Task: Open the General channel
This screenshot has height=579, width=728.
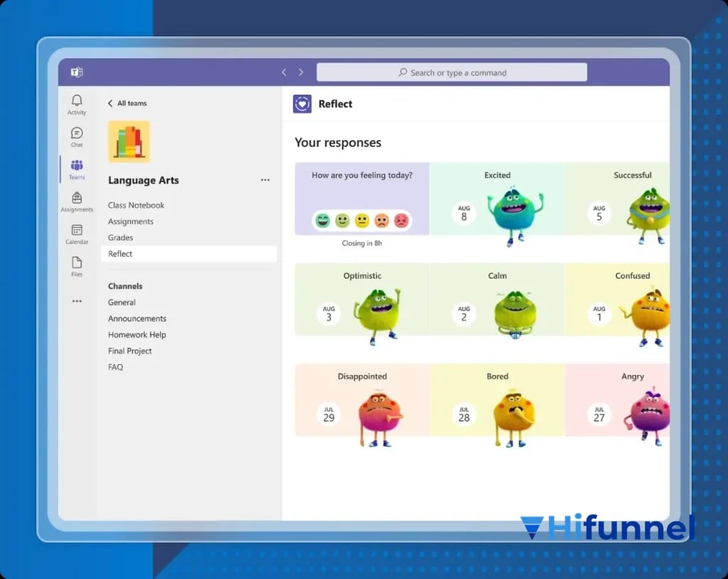Action: (x=122, y=302)
